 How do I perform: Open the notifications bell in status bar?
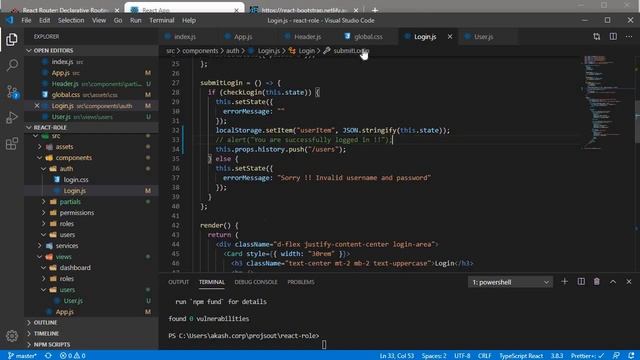coord(631,356)
